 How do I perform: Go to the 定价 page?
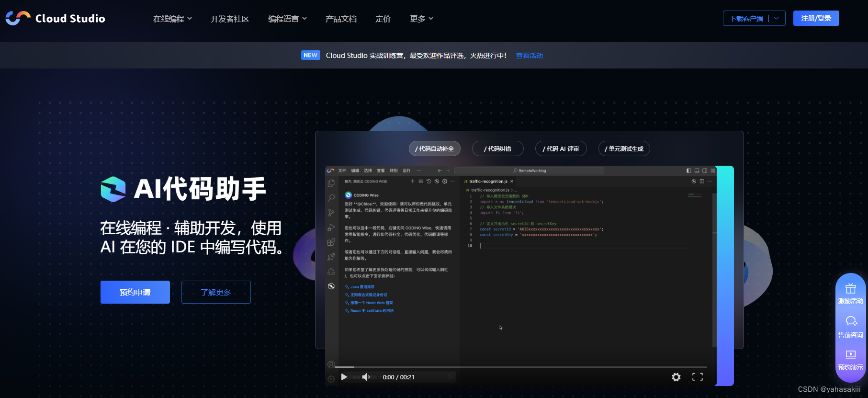383,19
